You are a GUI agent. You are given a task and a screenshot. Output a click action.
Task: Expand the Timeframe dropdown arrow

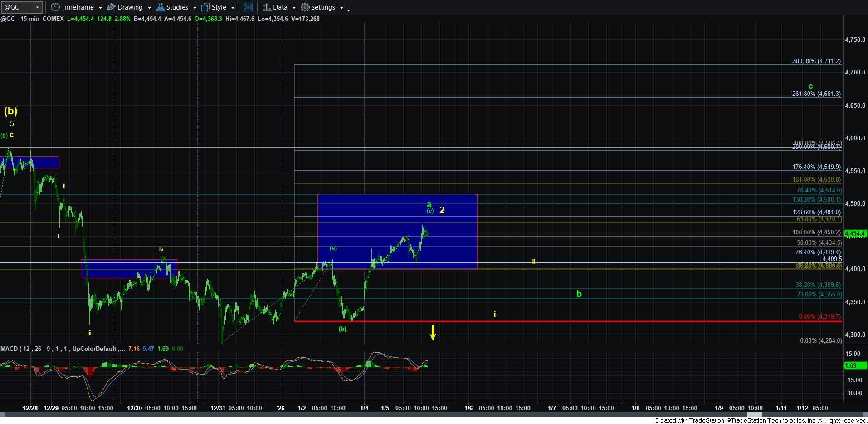[x=100, y=8]
